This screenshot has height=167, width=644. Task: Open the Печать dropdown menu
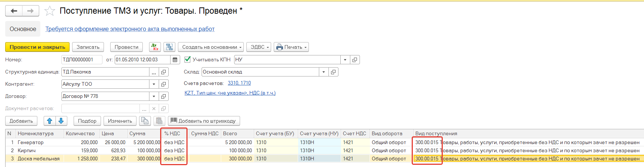pyautogui.click(x=291, y=47)
